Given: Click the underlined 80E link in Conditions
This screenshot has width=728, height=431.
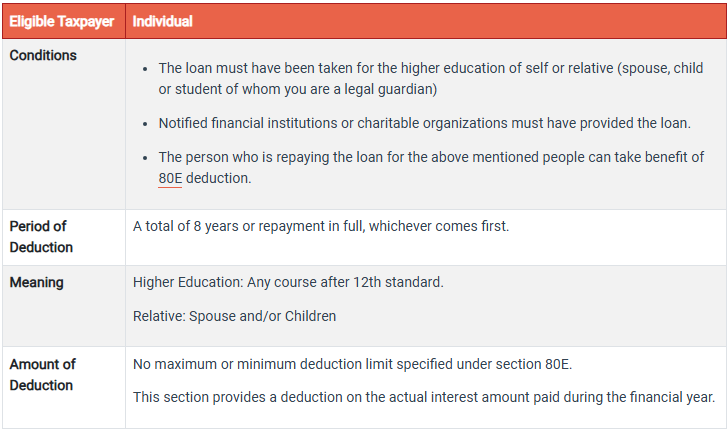Looking at the screenshot, I should click(170, 178).
